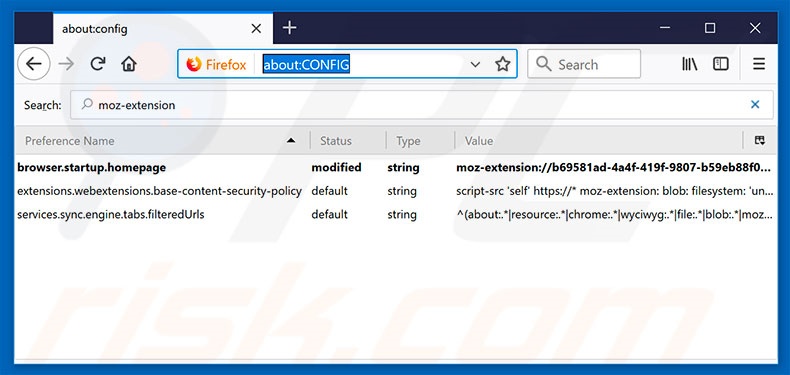Open the home page with the Home icon

(129, 64)
